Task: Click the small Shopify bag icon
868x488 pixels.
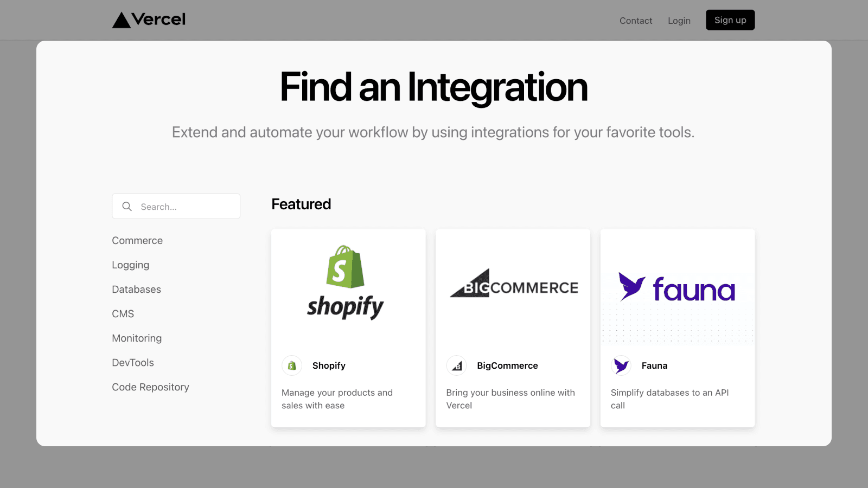Action: pos(292,365)
